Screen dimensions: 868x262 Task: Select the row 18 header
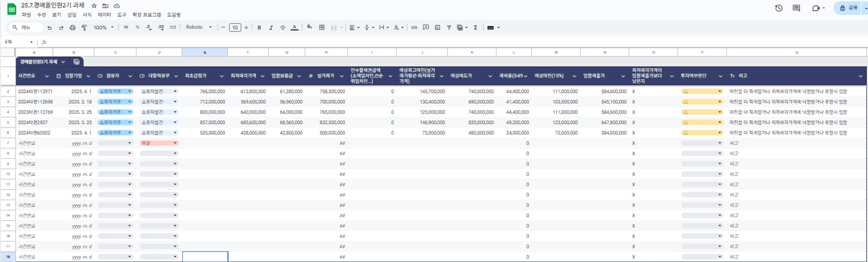click(8, 257)
